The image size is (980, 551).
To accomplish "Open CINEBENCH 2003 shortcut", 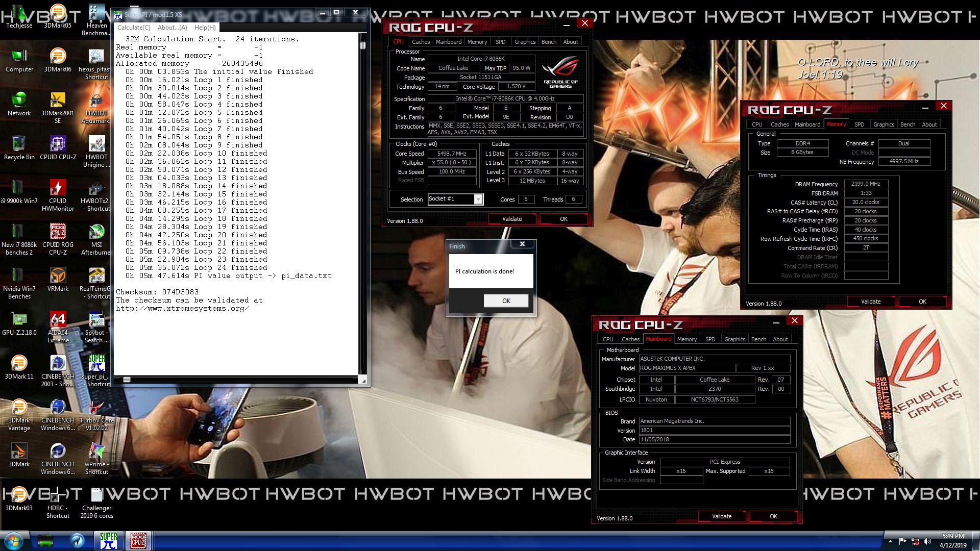I will [58, 371].
